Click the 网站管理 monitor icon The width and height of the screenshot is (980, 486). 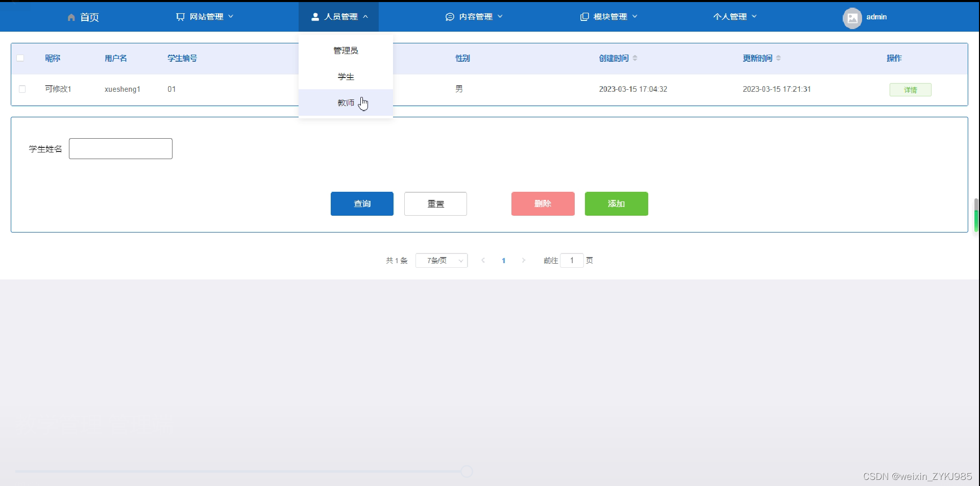pyautogui.click(x=180, y=17)
